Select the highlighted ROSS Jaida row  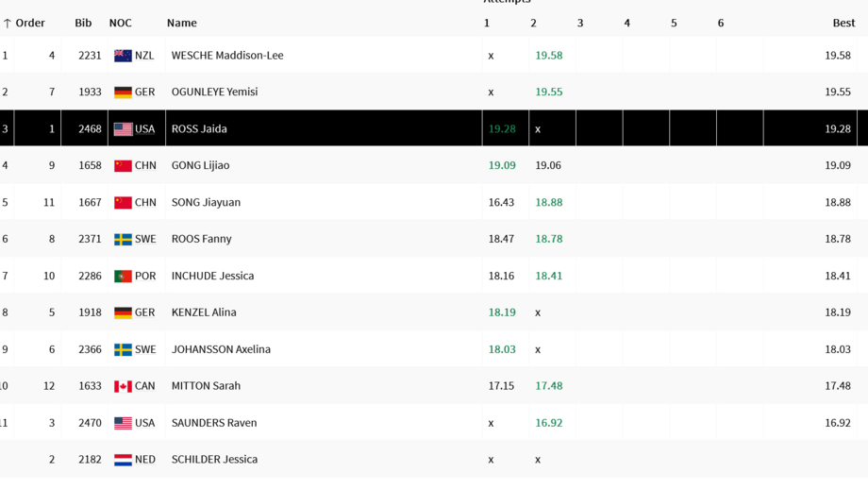pos(434,128)
